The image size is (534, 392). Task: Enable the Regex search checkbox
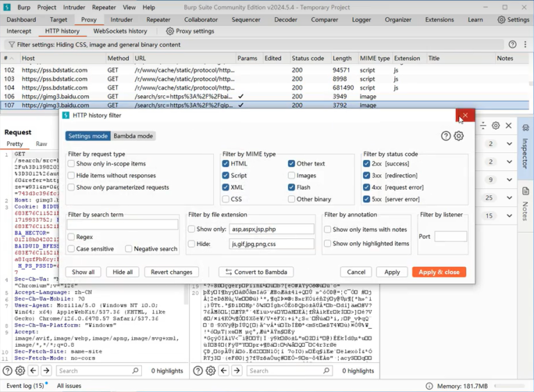point(71,237)
